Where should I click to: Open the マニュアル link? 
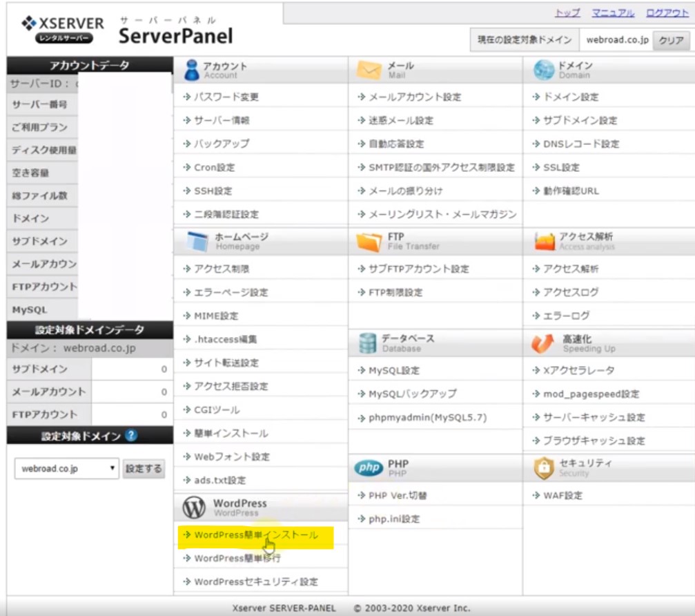click(613, 13)
